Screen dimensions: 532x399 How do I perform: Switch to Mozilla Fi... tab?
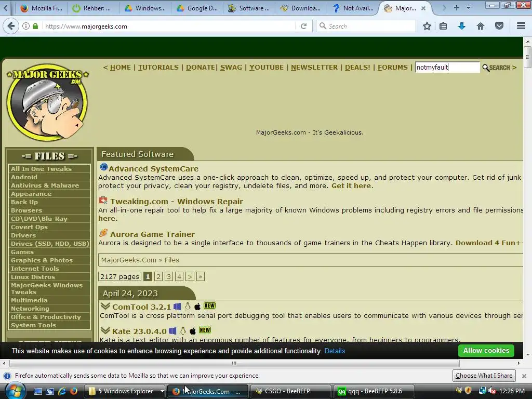click(x=42, y=8)
